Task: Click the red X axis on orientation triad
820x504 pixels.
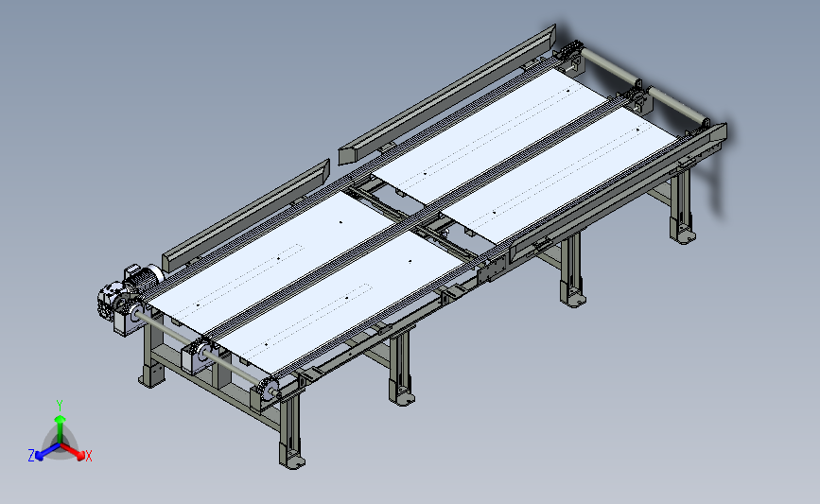Action: (75, 452)
